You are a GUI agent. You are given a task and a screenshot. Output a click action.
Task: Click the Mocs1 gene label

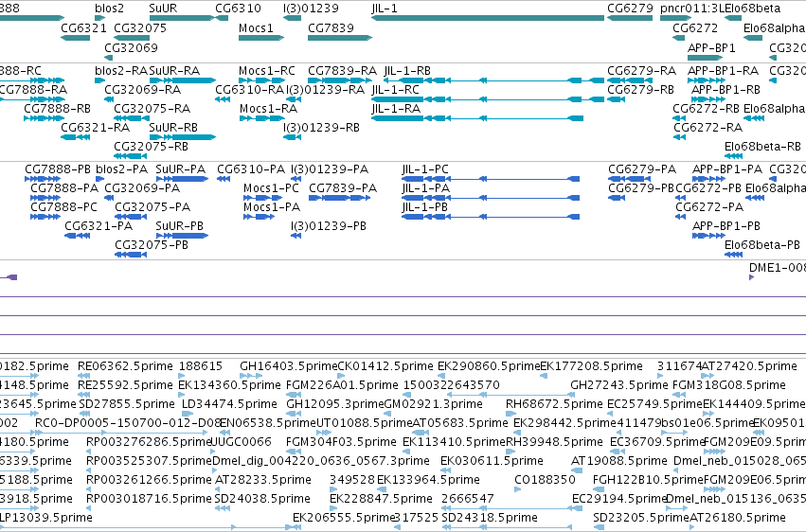coord(256,27)
